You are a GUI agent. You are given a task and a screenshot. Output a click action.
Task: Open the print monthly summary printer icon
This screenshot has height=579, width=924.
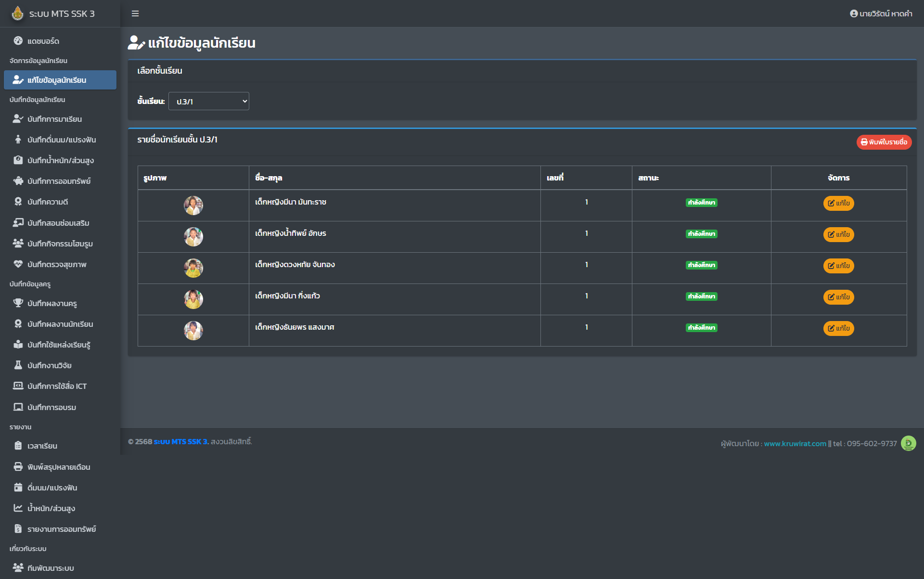(18, 467)
